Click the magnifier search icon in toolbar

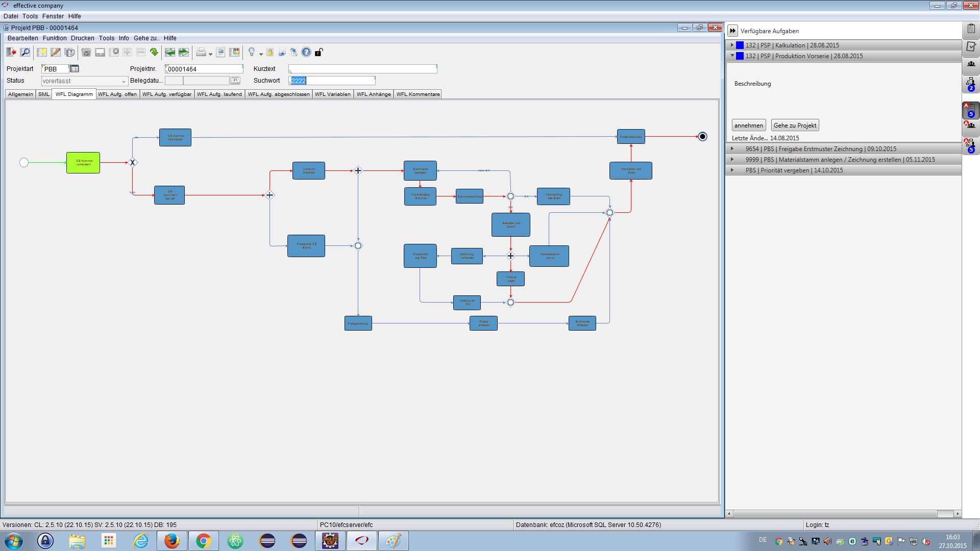[x=25, y=52]
